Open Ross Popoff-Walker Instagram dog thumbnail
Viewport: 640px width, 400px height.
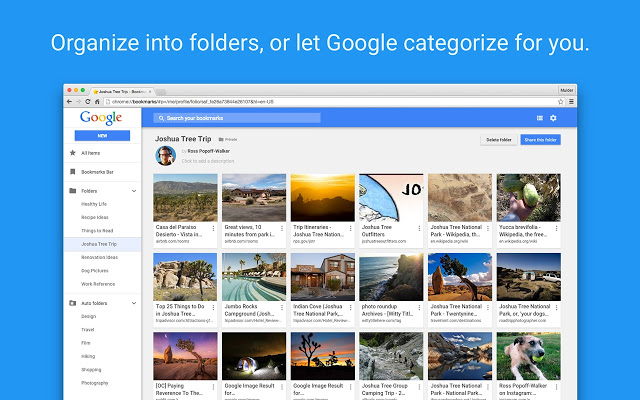click(529, 356)
